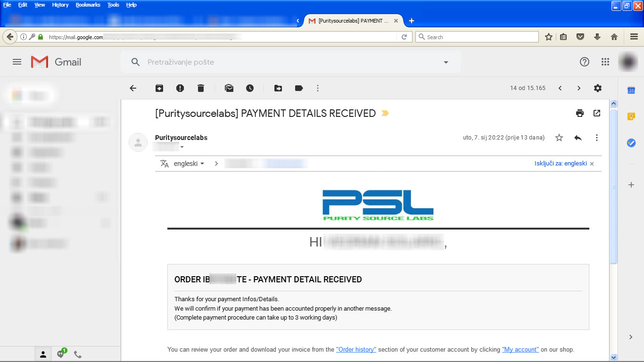The height and width of the screenshot is (362, 644).
Task: Open the "Order history" link
Action: coord(356,350)
